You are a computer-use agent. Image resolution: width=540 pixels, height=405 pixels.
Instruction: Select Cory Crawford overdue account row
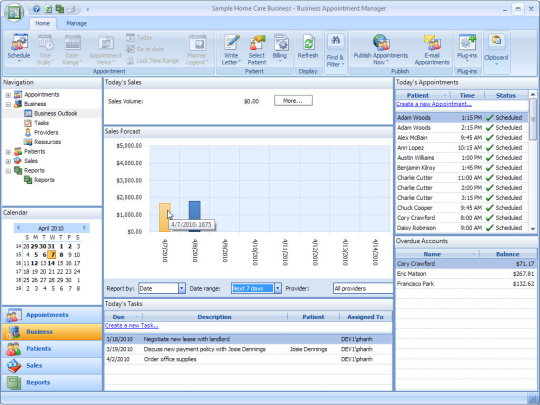point(466,264)
